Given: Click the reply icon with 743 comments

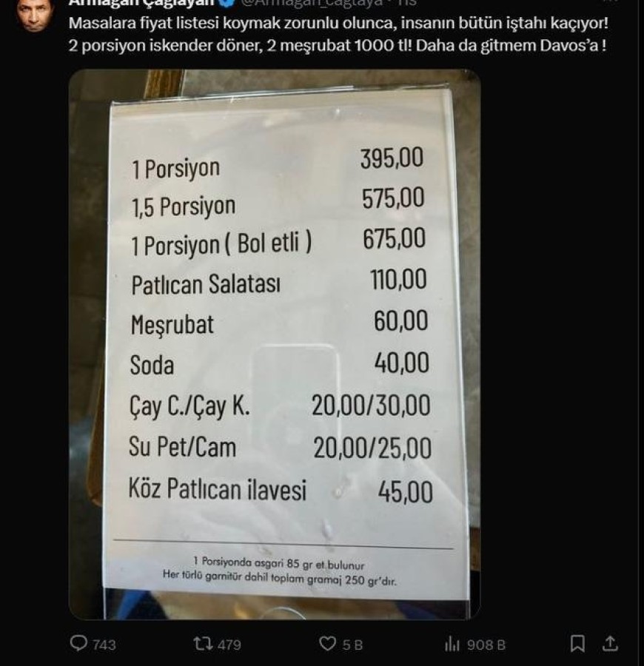Looking at the screenshot, I should click(78, 644).
